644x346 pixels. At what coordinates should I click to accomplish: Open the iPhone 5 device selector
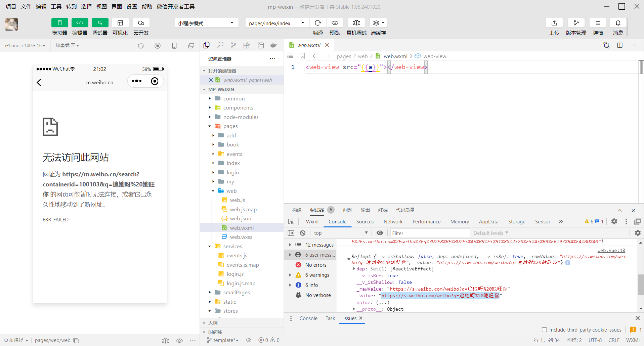(x=25, y=45)
